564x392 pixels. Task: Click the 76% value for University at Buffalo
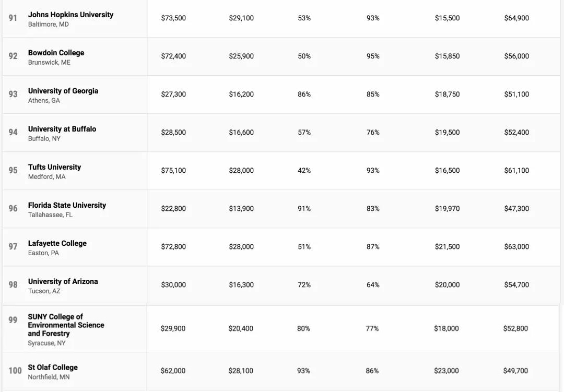[373, 133]
